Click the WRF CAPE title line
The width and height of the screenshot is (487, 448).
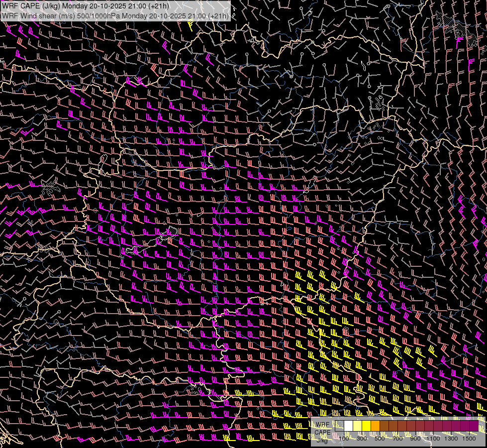[x=86, y=6]
